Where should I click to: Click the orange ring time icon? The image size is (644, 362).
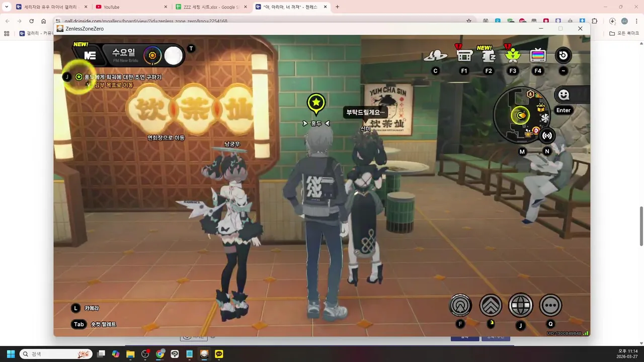[x=152, y=55]
